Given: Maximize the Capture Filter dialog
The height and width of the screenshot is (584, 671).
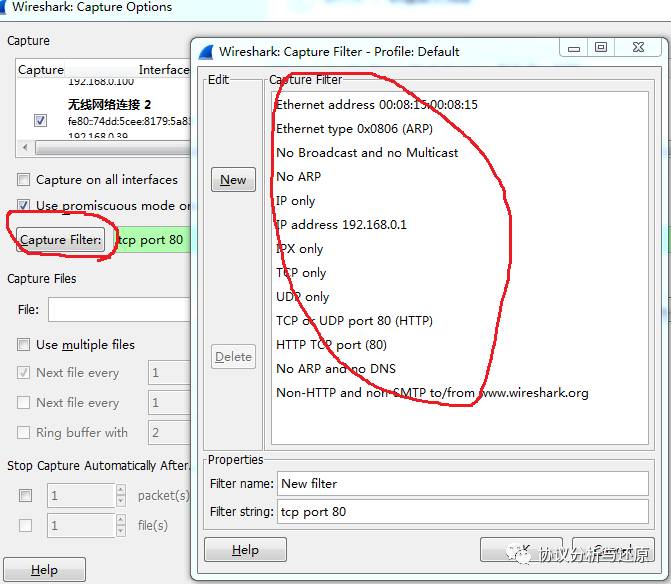Looking at the screenshot, I should pyautogui.click(x=601, y=47).
